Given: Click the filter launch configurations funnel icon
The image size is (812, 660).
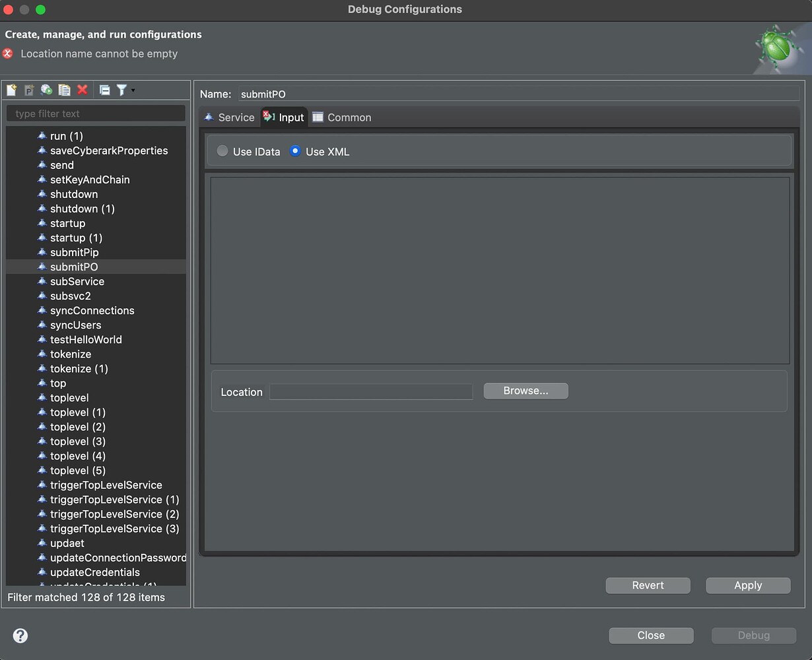Looking at the screenshot, I should pyautogui.click(x=121, y=90).
